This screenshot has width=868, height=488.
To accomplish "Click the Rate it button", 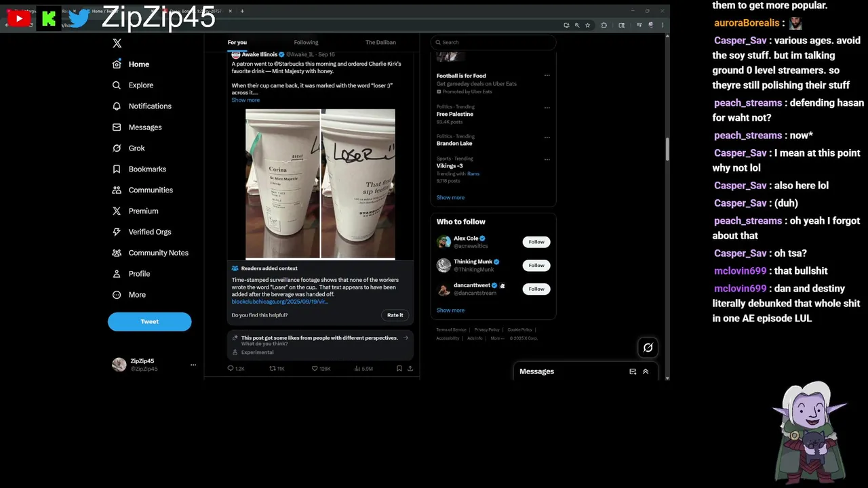I will 395,315.
